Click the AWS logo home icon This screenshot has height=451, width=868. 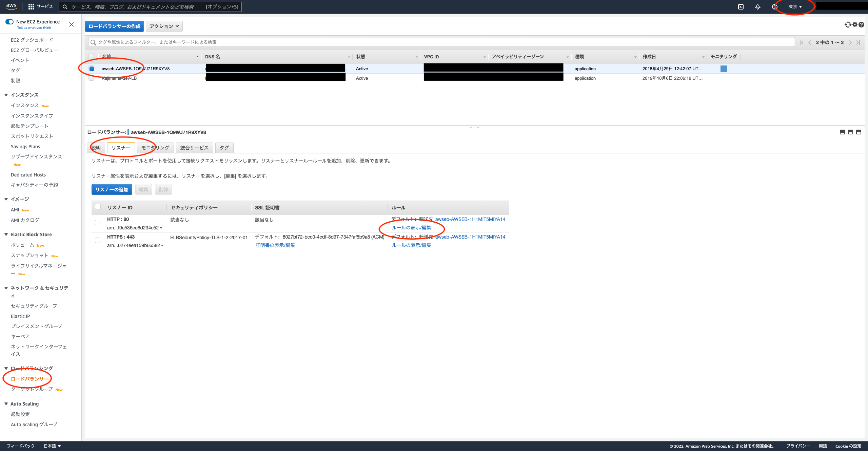point(11,6)
